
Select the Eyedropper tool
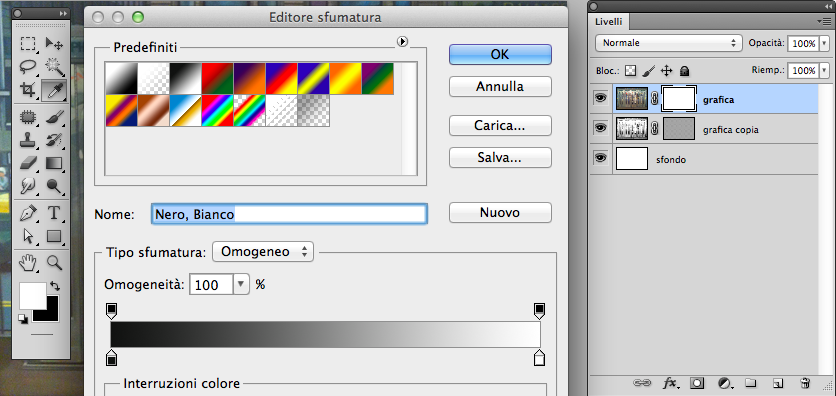(54, 90)
